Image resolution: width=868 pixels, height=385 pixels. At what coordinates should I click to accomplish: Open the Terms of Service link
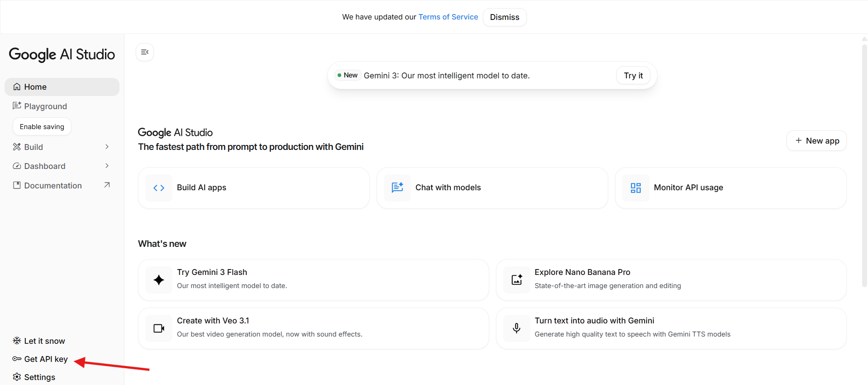[x=448, y=17]
